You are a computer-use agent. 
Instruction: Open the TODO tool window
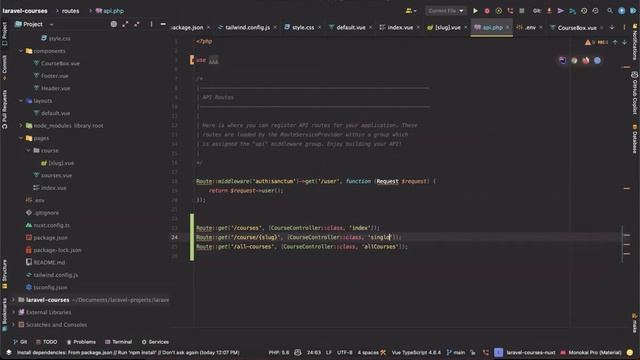47,342
